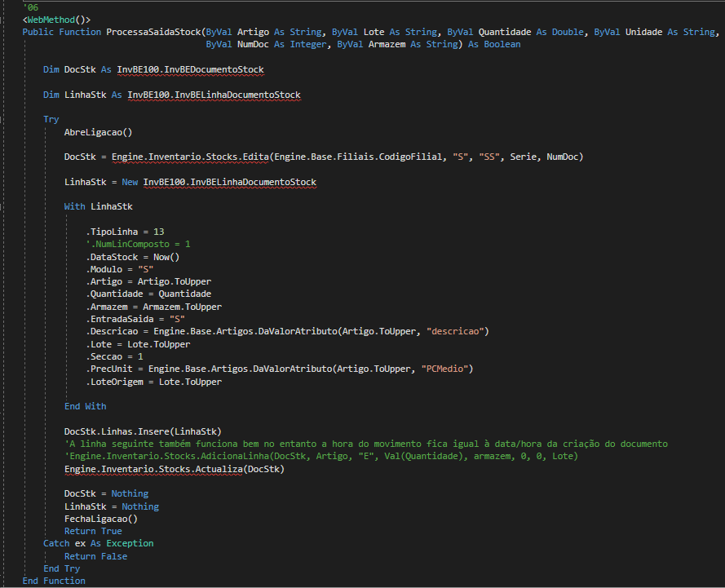Click the FechaLigacao() call
The width and height of the screenshot is (725, 588).
click(101, 519)
